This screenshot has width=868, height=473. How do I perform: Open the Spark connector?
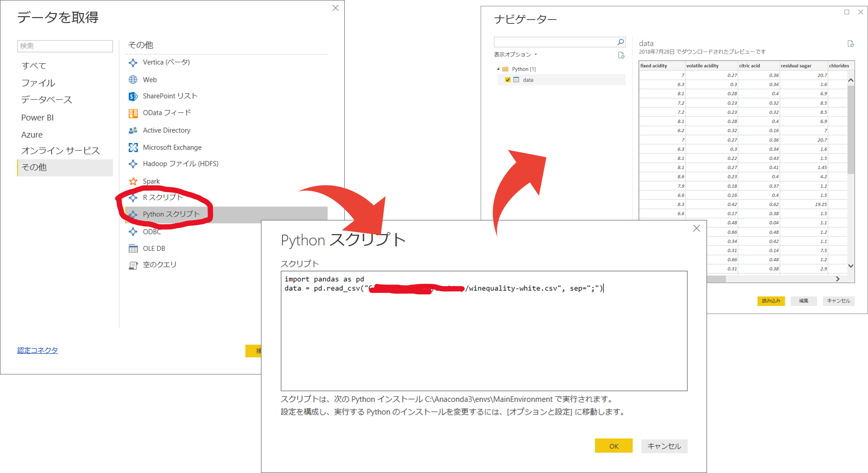click(x=151, y=181)
